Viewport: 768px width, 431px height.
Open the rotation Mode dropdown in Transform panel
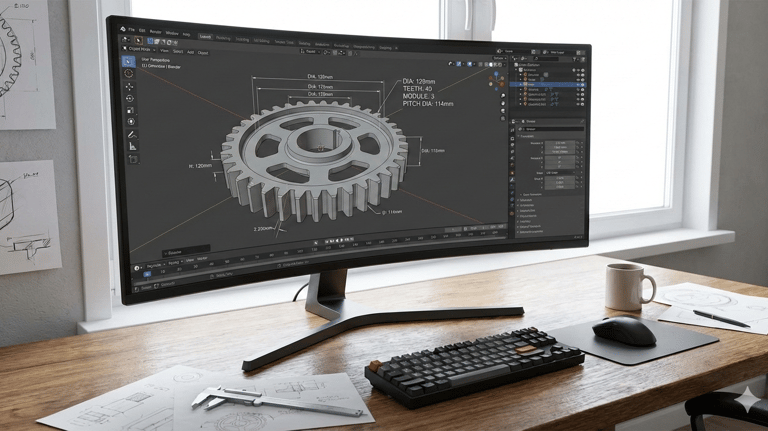tap(560, 172)
